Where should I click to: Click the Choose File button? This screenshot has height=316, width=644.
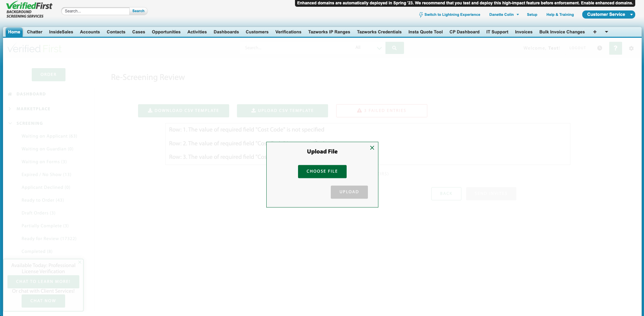(x=322, y=171)
